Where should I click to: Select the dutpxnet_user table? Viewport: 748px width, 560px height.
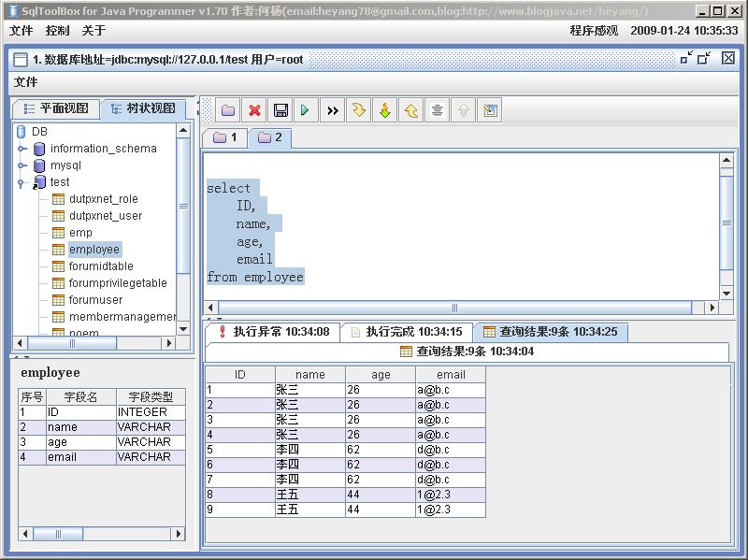point(106,216)
